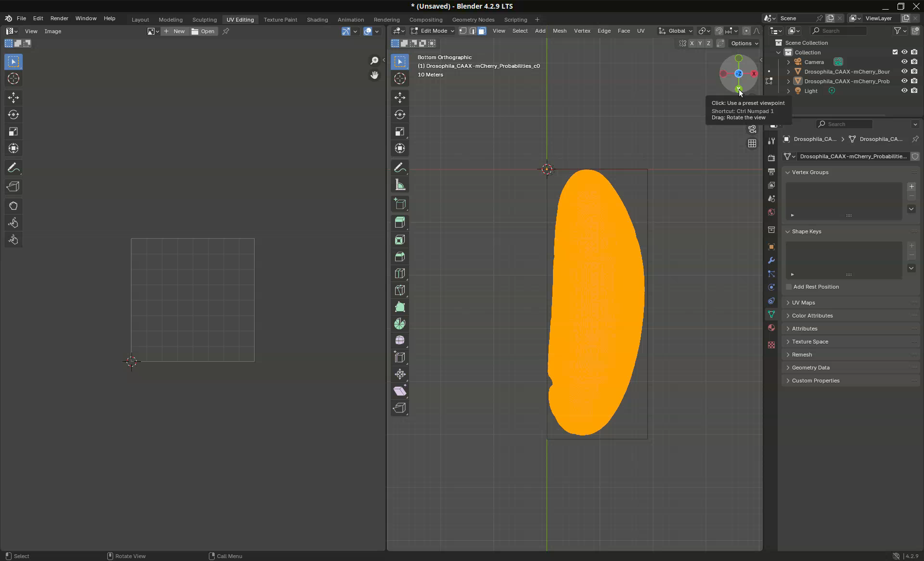
Task: Expand the UV Maps panel
Action: [804, 303]
